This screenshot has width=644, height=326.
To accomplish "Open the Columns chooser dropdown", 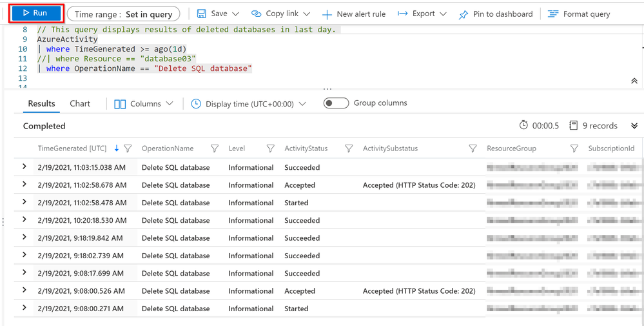I will (144, 104).
